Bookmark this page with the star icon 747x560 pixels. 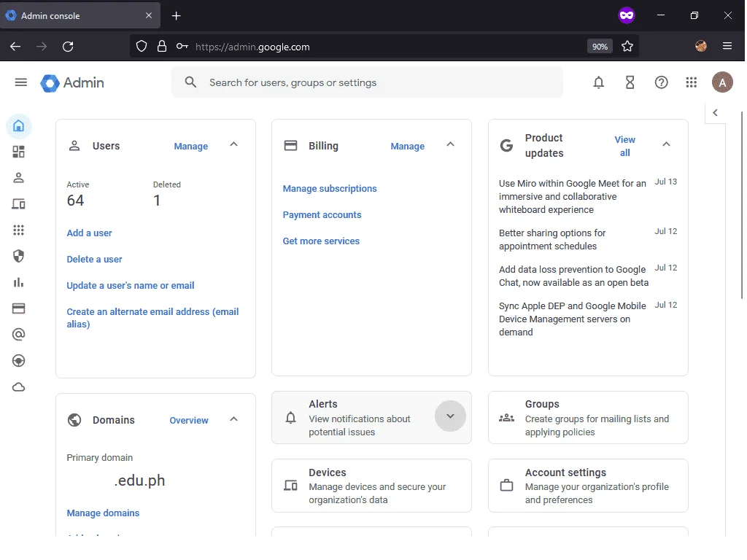click(627, 47)
